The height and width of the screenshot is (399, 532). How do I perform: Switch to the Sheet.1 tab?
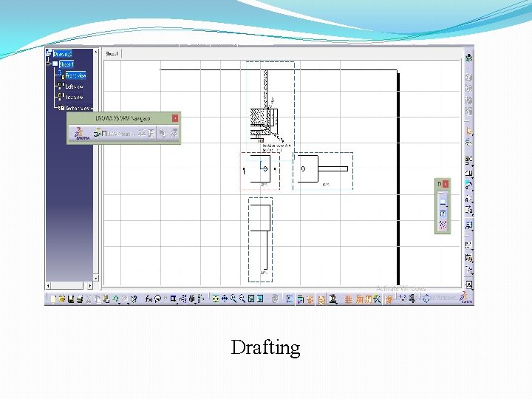click(112, 54)
